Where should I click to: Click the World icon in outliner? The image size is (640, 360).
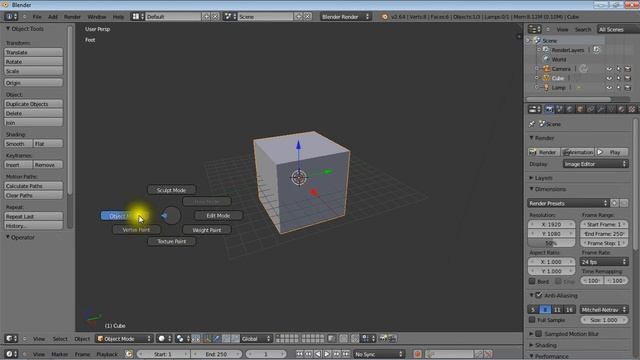547,59
